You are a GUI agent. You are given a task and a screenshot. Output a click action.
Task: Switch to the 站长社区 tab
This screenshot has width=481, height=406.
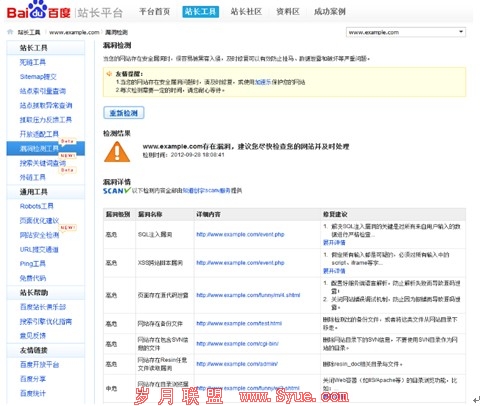pyautogui.click(x=246, y=12)
